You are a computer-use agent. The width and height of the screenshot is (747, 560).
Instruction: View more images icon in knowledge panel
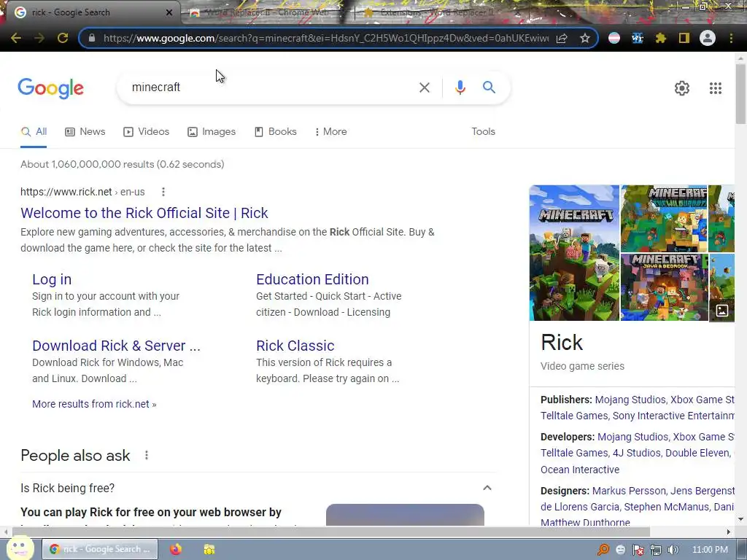pos(721,311)
